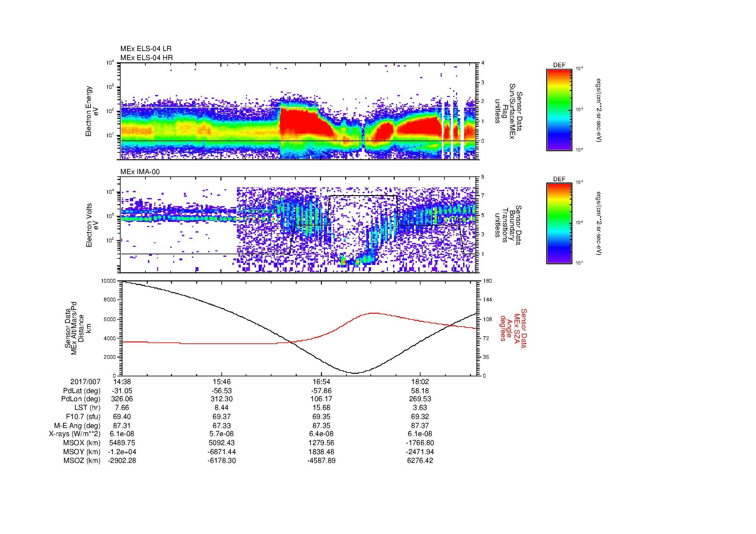This screenshot has width=756, height=534.
Task: Click the PdLon value '106.17'
Action: pos(321,399)
